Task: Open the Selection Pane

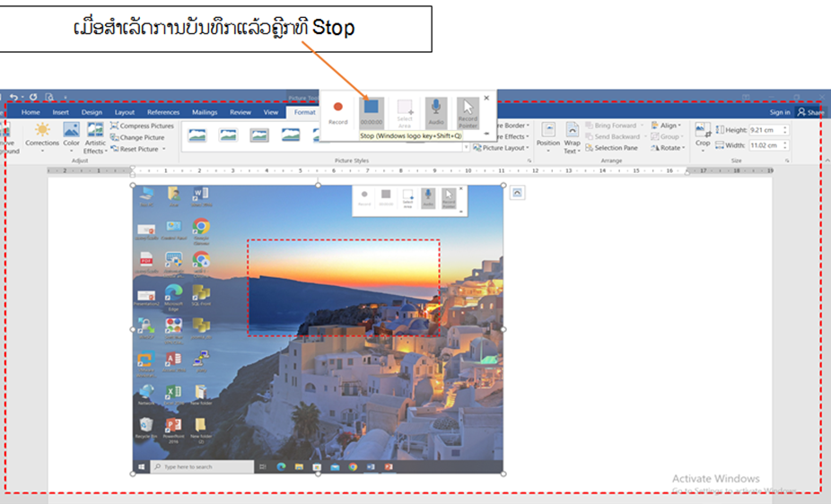Action: (x=615, y=148)
